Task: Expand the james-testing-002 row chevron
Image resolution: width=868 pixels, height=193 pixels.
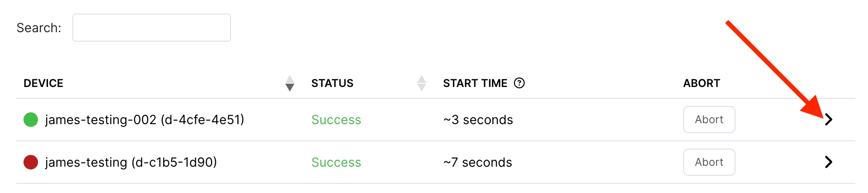Action: coord(828,120)
